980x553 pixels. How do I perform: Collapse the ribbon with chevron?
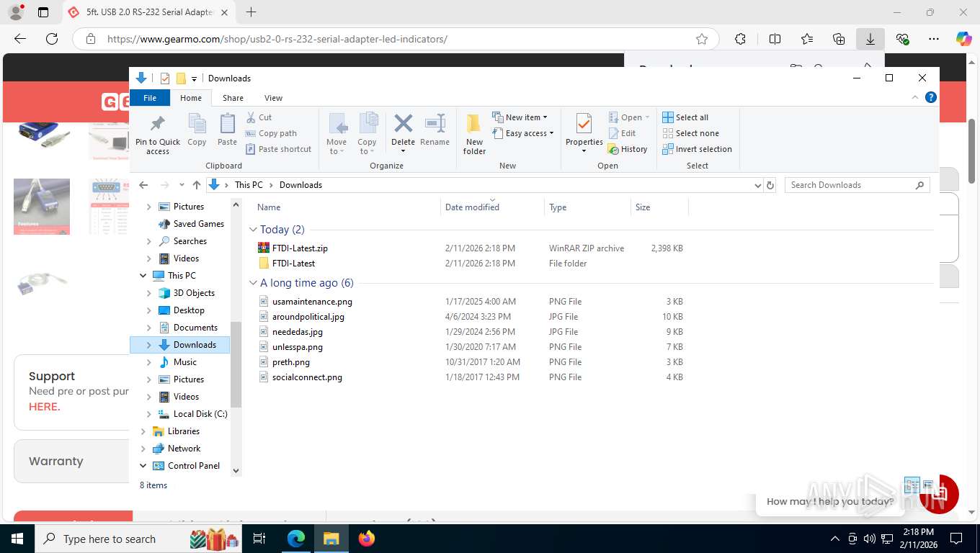(x=916, y=97)
